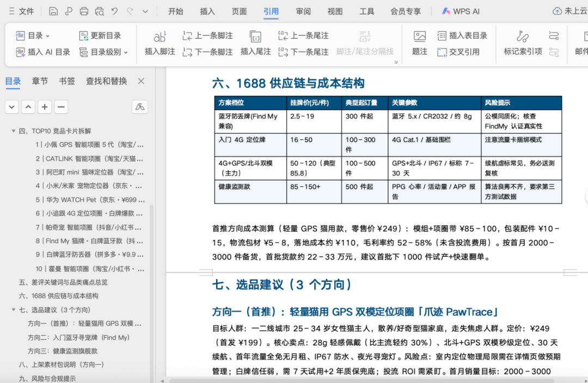This screenshot has height=383, width=588.
Task: Go to 下一条尾注
Action: point(303,52)
